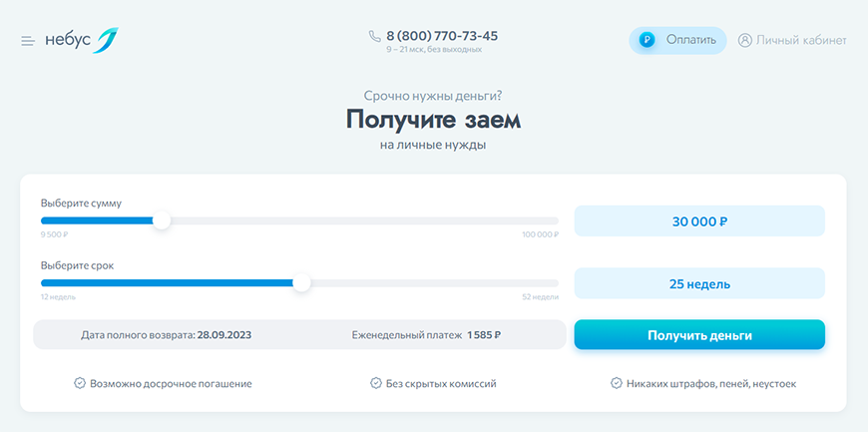Click the loan amount slider handle

coord(162,220)
